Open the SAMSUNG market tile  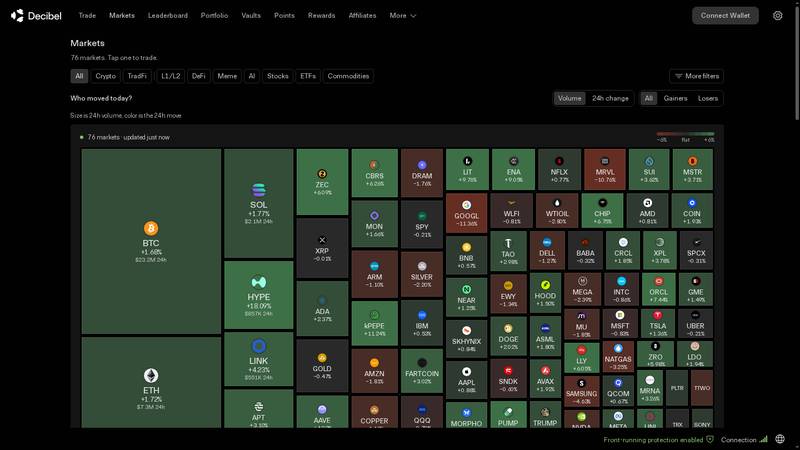(582, 391)
